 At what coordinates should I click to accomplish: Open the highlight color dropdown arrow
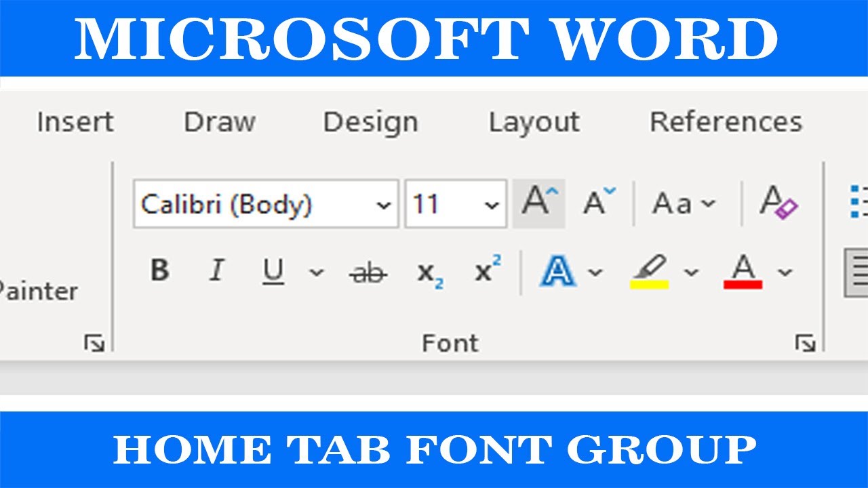point(691,272)
